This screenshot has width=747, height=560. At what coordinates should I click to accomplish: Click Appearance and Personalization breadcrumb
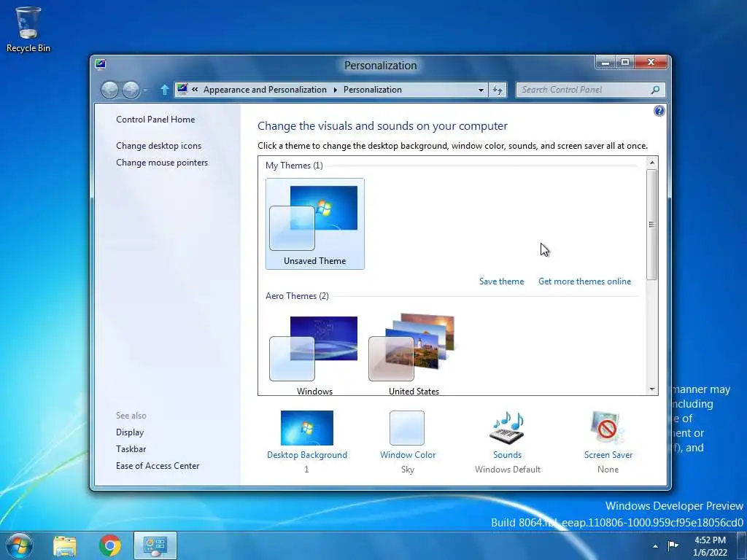click(265, 90)
